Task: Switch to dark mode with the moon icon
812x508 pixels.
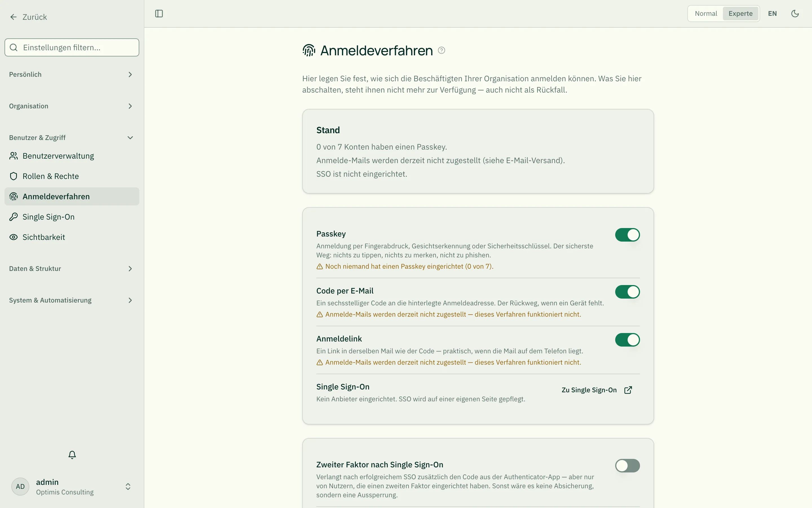Action: pos(795,14)
